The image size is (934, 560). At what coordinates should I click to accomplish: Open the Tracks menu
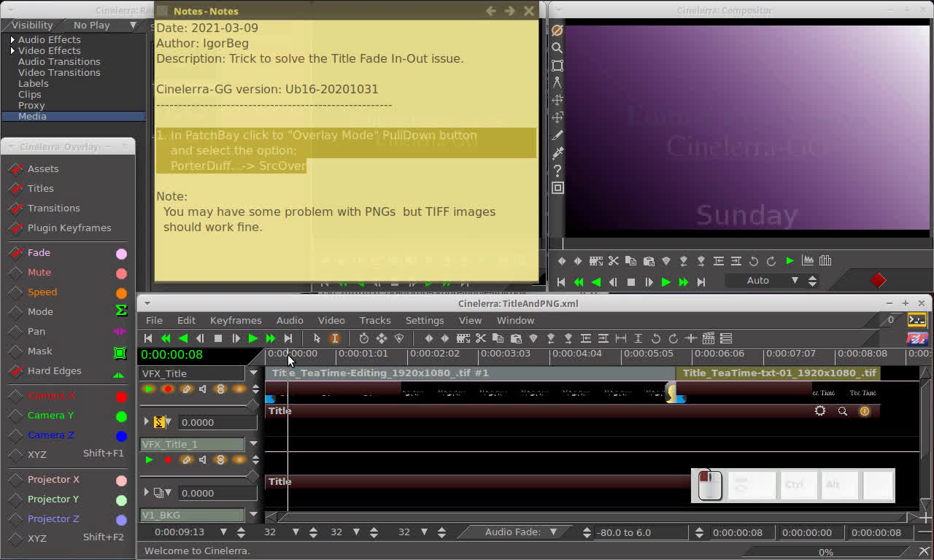[x=375, y=320]
